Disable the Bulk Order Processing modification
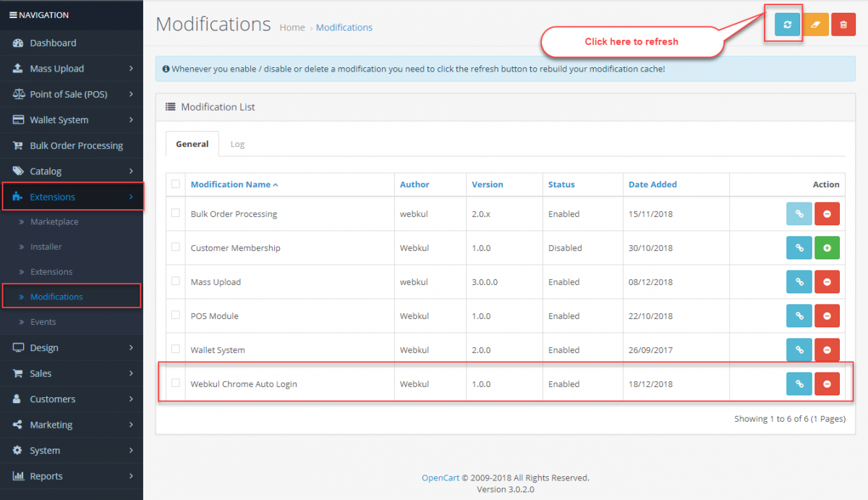The height and width of the screenshot is (500, 868). coord(827,214)
